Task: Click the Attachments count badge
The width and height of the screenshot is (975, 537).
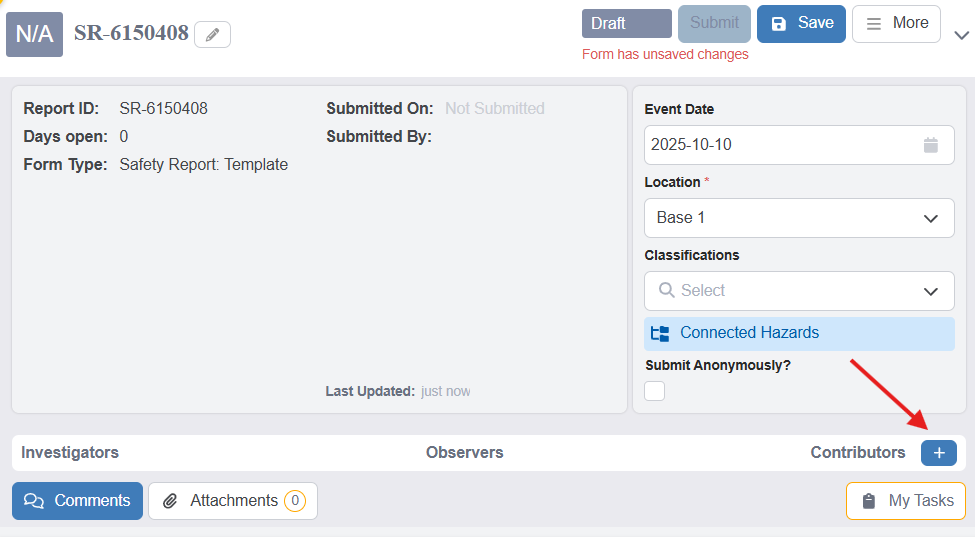Action: point(294,501)
